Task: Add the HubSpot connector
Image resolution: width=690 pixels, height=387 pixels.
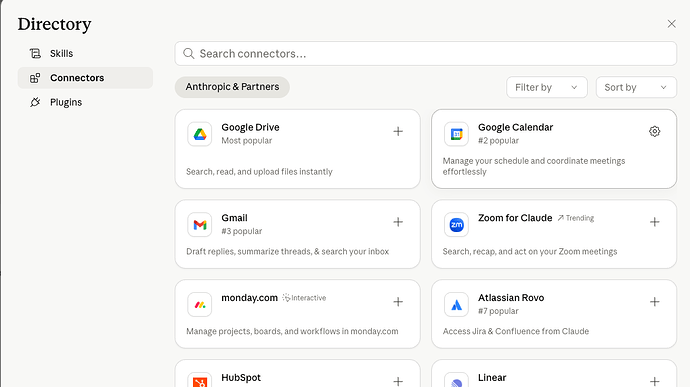Action: (398, 381)
